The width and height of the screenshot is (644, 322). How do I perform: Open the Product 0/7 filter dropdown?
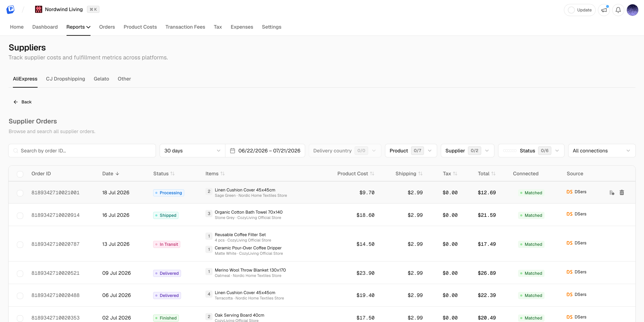click(411, 151)
